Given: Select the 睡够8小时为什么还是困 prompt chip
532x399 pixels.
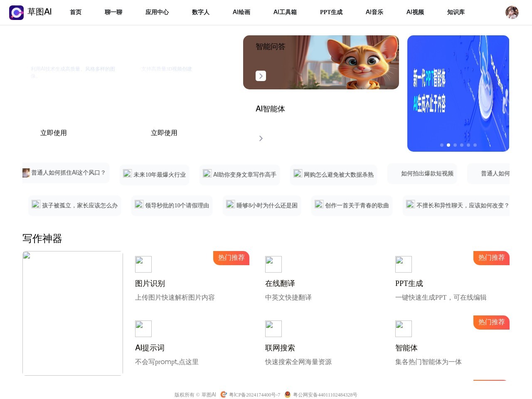Looking at the screenshot, I should (x=262, y=205).
